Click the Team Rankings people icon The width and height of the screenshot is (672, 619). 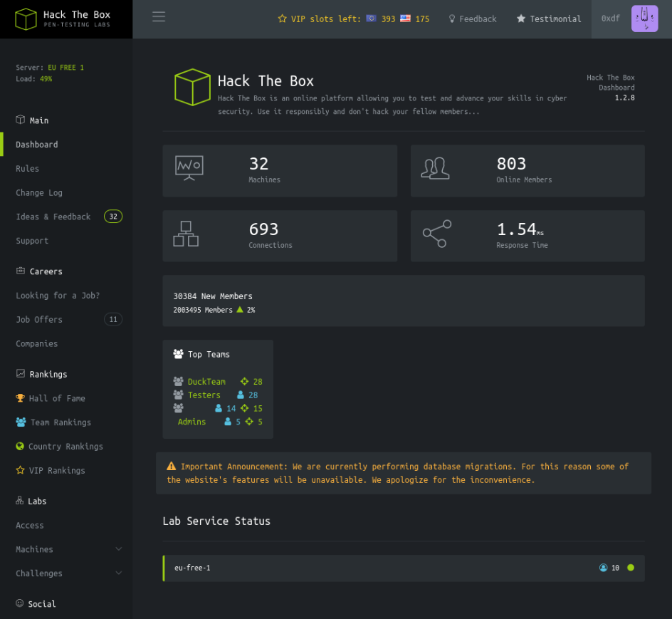21,422
